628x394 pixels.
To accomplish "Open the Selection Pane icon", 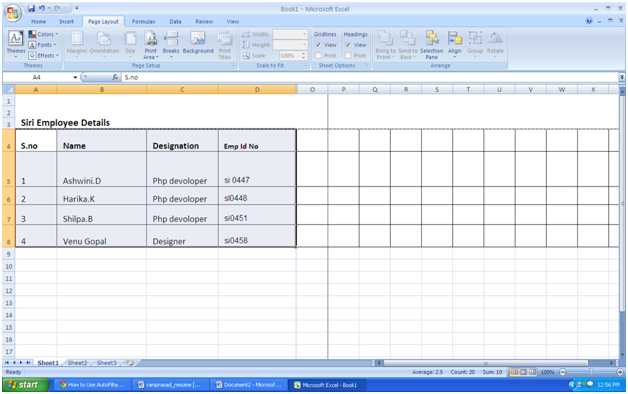I will coord(431,39).
